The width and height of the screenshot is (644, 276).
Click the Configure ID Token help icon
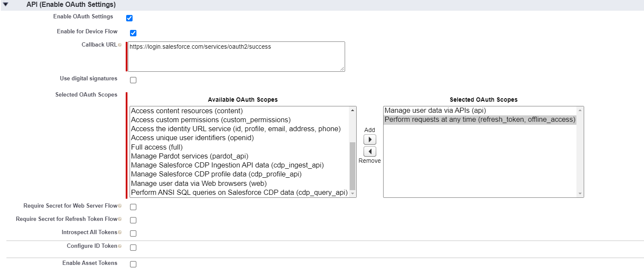click(x=120, y=246)
